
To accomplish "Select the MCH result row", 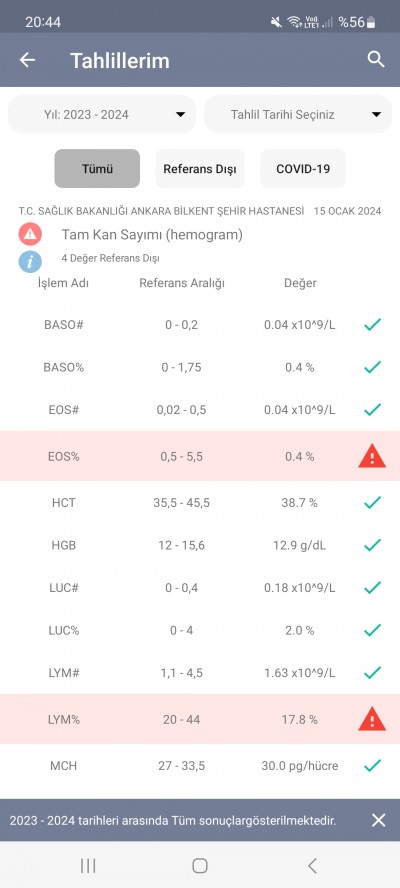I will [200, 766].
